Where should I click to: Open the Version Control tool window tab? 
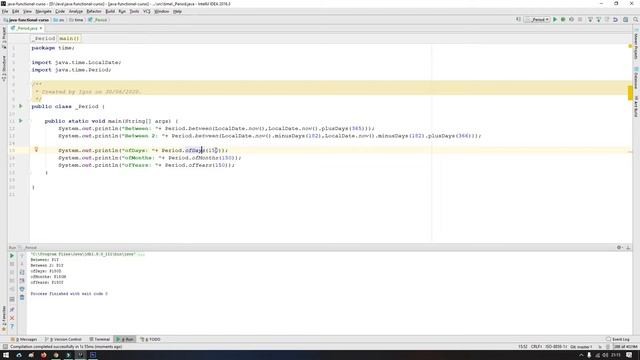tap(64, 339)
